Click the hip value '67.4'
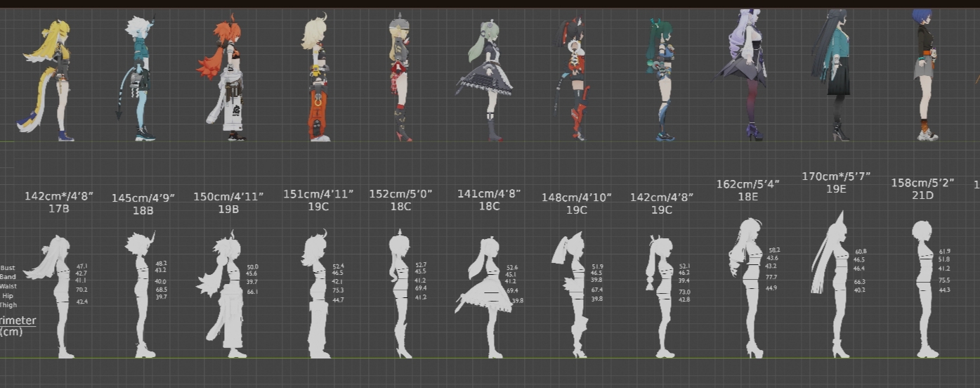 (x=597, y=290)
